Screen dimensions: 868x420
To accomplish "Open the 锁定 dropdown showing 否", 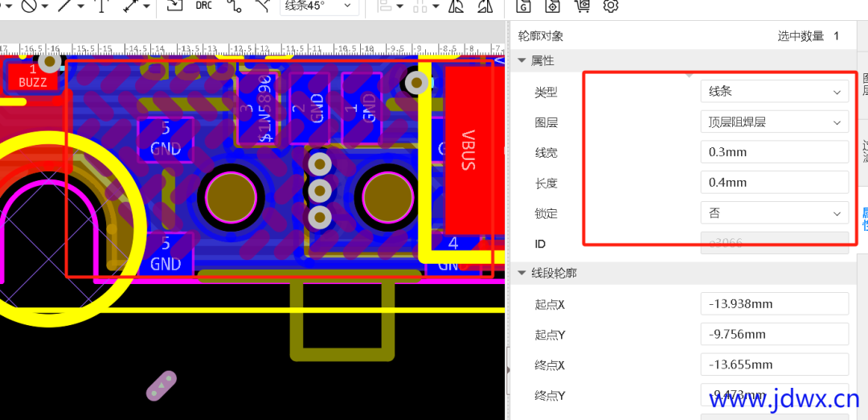I will 774,213.
